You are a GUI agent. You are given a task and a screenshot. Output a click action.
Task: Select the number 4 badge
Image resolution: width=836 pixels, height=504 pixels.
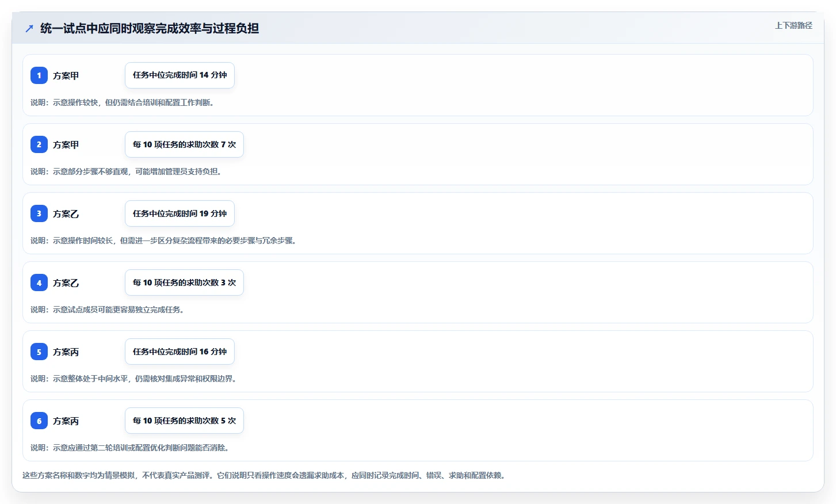tap(39, 282)
